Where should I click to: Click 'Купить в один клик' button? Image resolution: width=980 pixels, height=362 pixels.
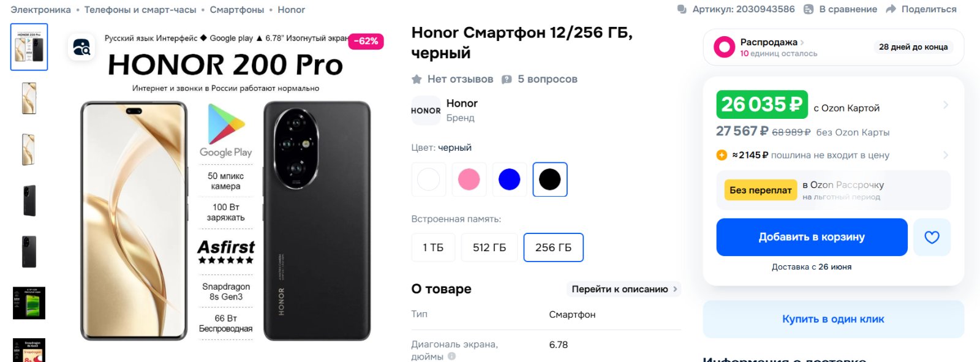tap(833, 319)
